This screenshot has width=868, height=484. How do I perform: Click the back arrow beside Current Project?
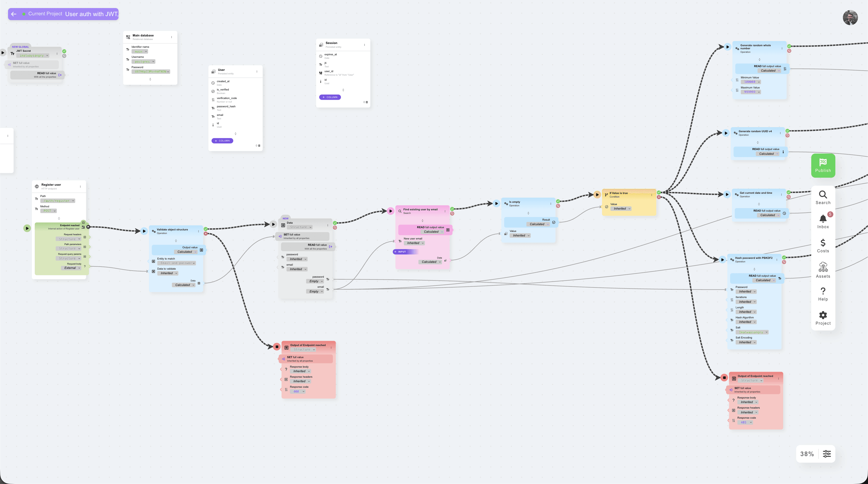coord(14,14)
